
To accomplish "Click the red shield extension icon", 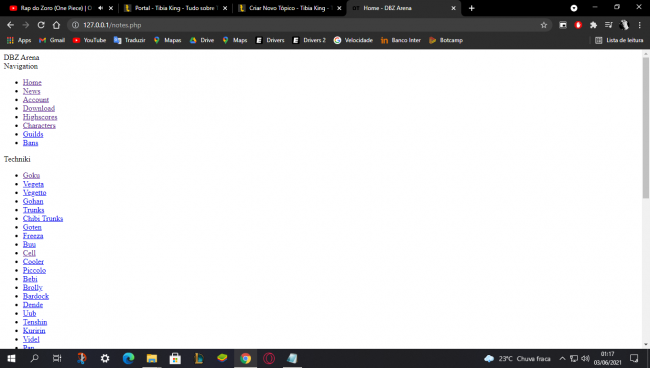I will pyautogui.click(x=578, y=25).
